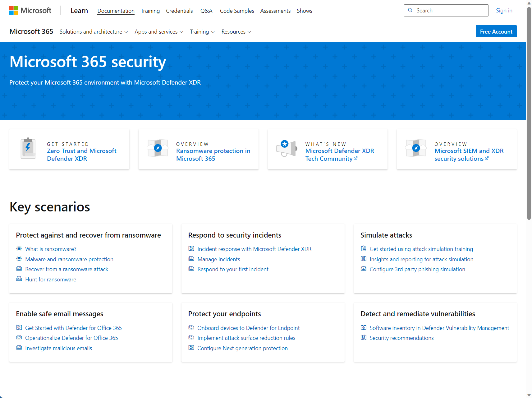Open Investigate malicious emails link
The width and height of the screenshot is (532, 398).
click(x=59, y=348)
